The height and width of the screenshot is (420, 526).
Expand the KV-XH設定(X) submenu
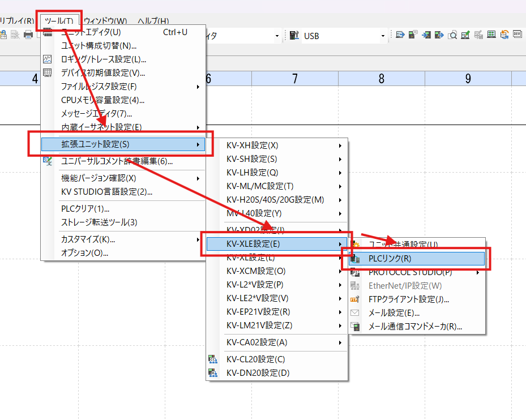[x=340, y=145]
